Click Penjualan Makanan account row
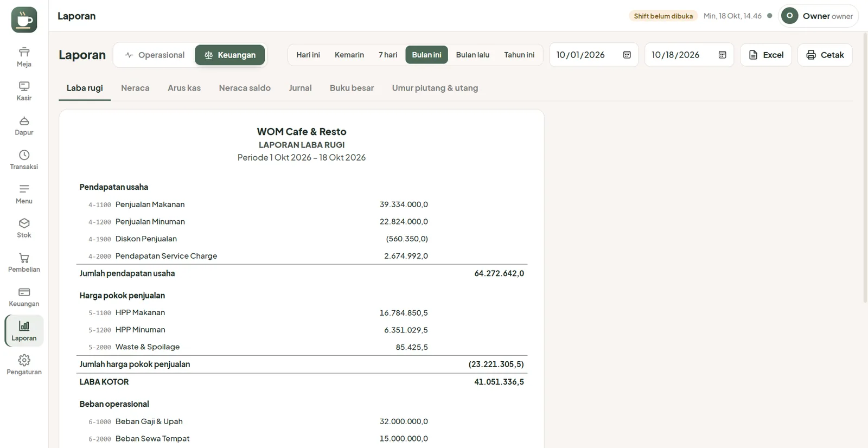Viewport: 868px width, 448px height. tap(302, 204)
